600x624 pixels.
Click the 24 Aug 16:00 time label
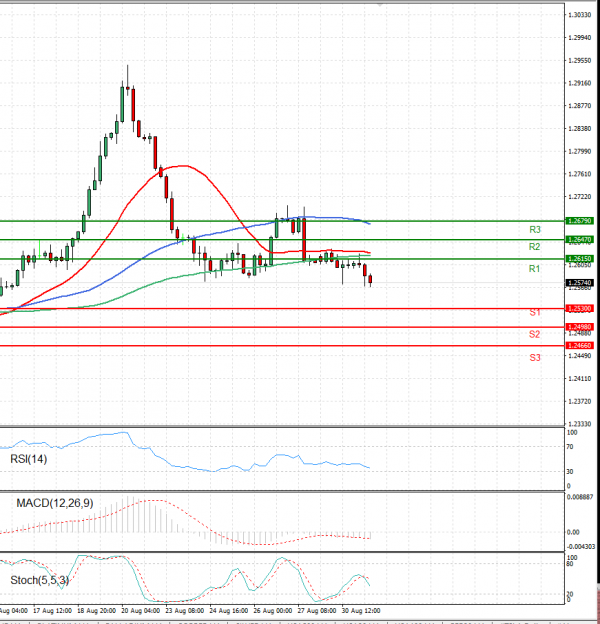(228, 610)
